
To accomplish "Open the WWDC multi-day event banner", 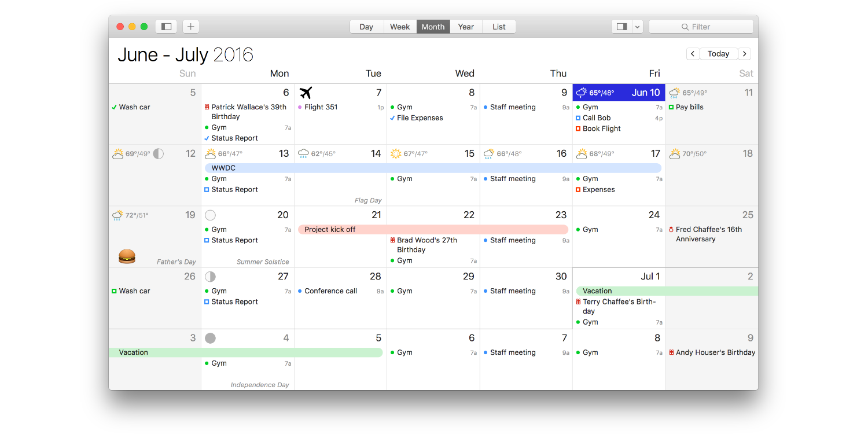I will tap(433, 168).
